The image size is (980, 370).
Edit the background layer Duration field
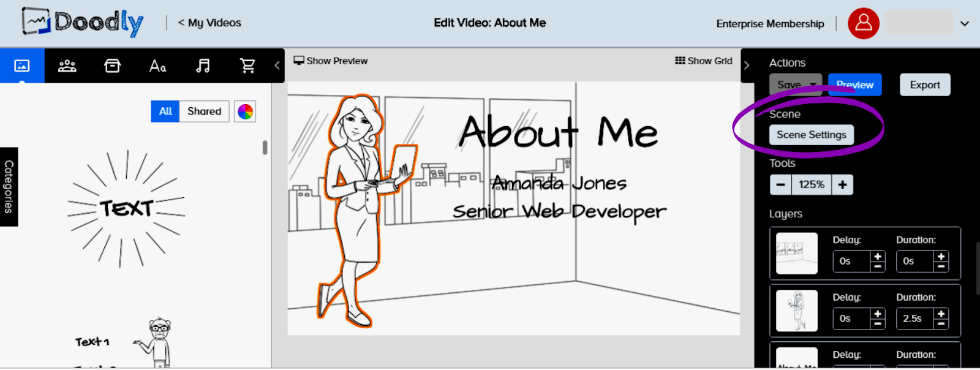point(915,261)
